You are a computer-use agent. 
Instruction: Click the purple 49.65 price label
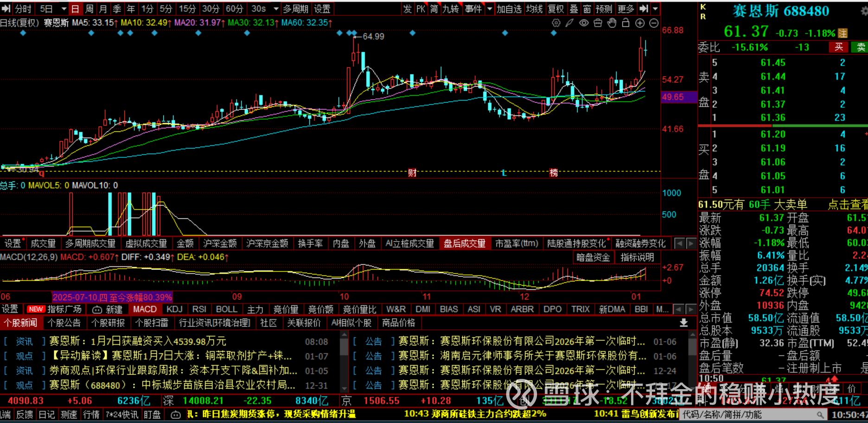click(x=673, y=97)
